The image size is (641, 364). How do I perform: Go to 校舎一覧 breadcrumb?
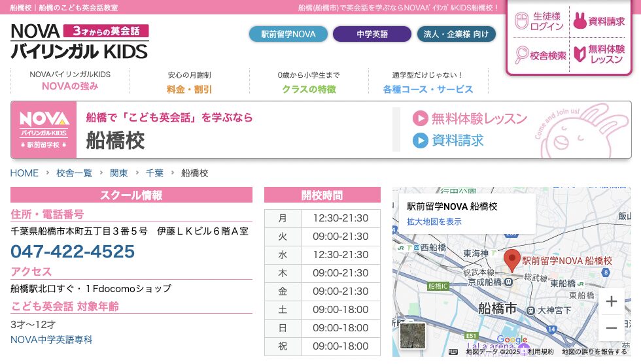(74, 173)
